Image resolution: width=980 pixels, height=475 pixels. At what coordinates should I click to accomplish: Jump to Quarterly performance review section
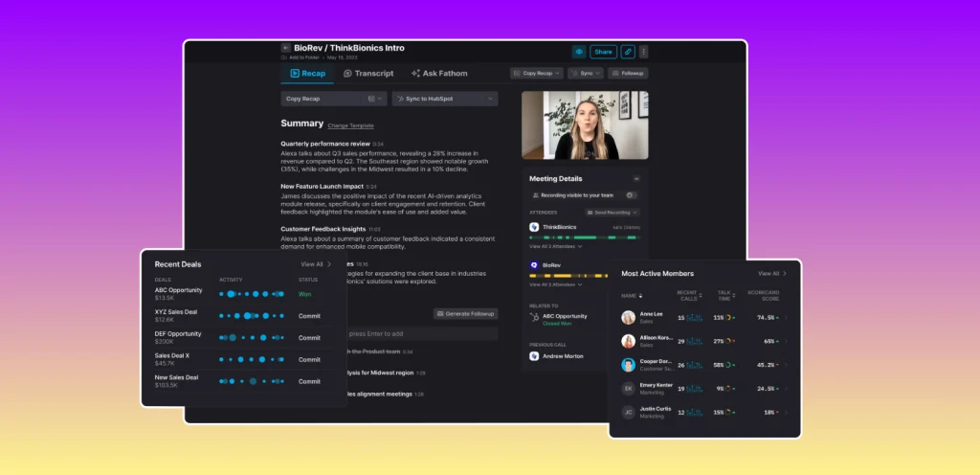[x=325, y=144]
